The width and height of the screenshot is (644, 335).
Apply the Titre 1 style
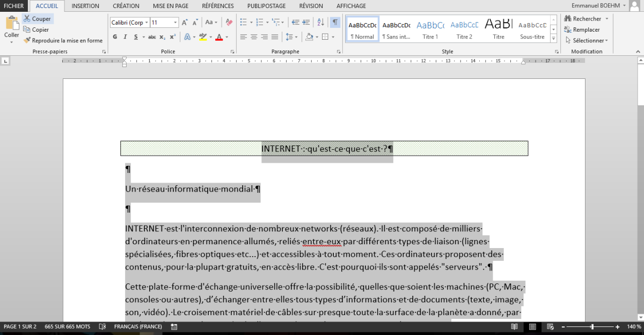coord(430,30)
